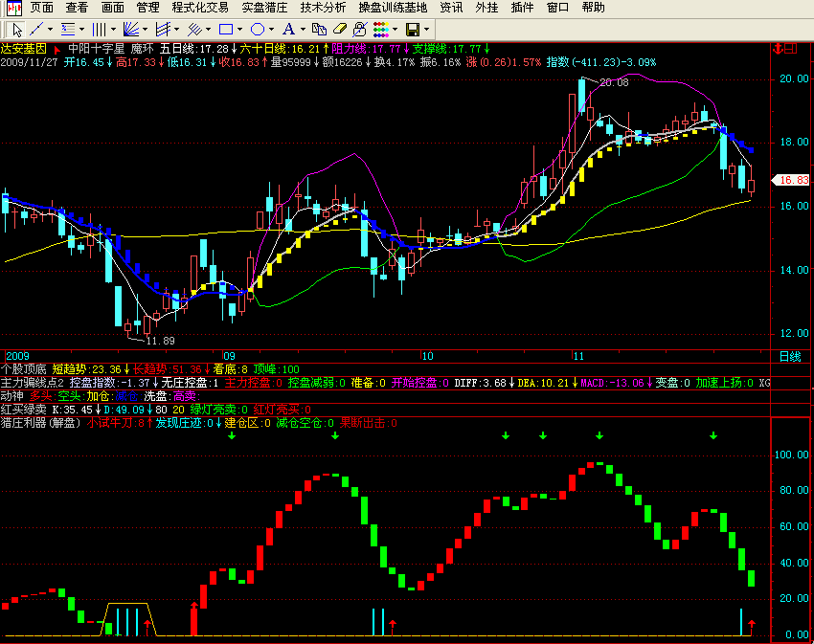Open dropdown arrow next to rectangle tool

point(240,29)
